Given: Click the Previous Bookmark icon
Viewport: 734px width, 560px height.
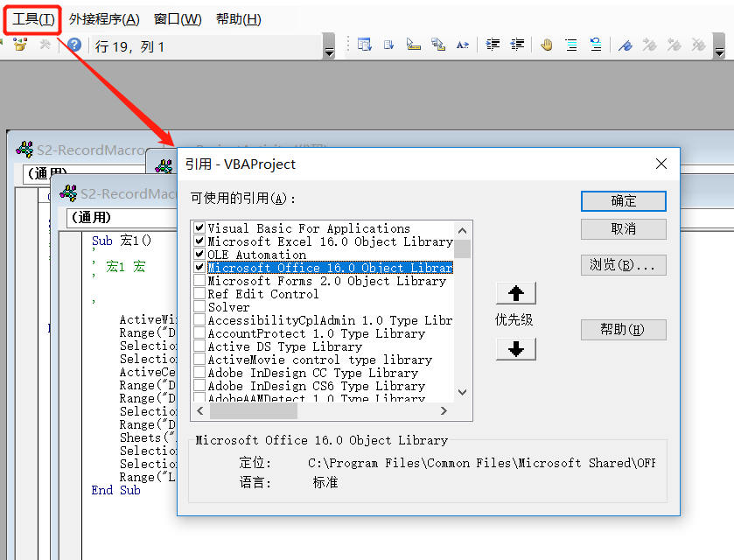Looking at the screenshot, I should tap(675, 45).
